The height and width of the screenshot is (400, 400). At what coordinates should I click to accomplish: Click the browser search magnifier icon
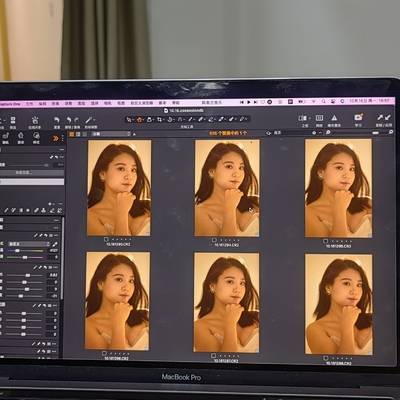tap(328, 133)
